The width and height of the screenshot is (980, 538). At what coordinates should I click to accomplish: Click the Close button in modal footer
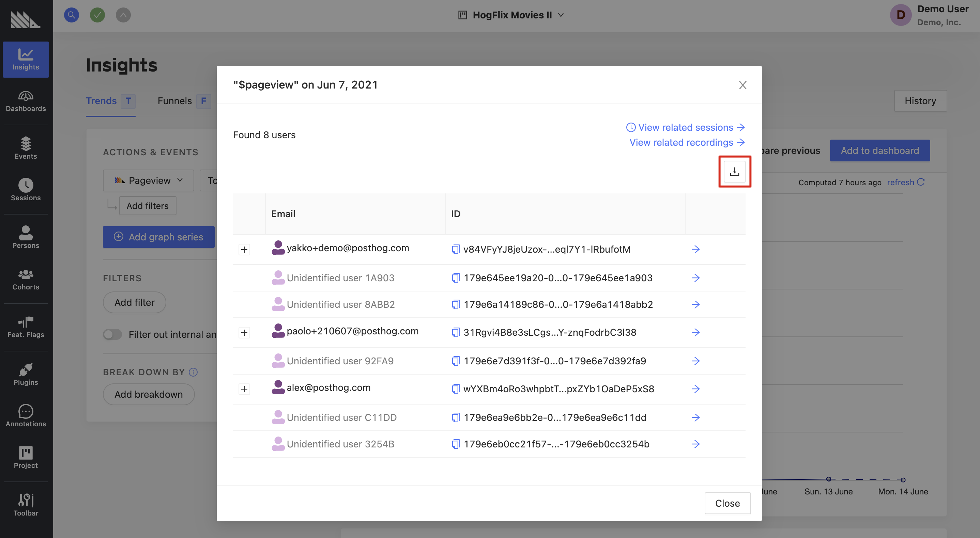(x=728, y=503)
